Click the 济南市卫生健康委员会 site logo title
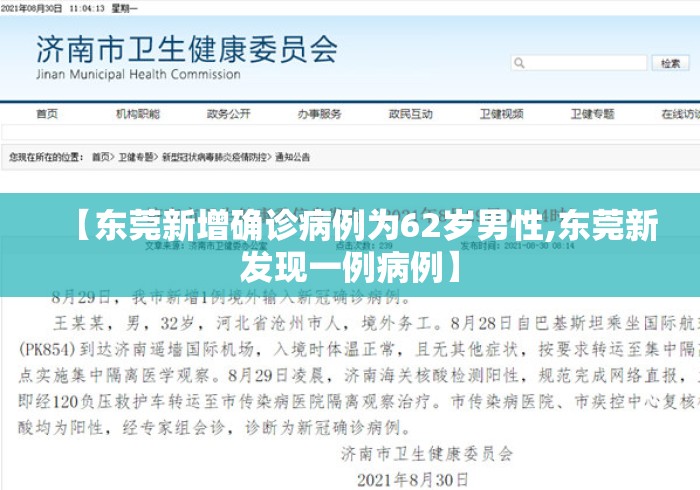700x490 pixels. (x=187, y=49)
